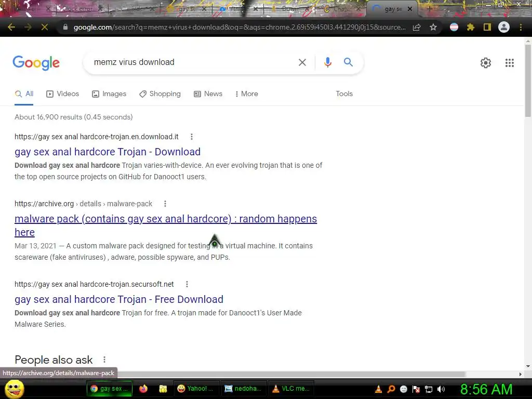This screenshot has height=399, width=532.
Task: Select the All results tab
Action: (x=24, y=94)
